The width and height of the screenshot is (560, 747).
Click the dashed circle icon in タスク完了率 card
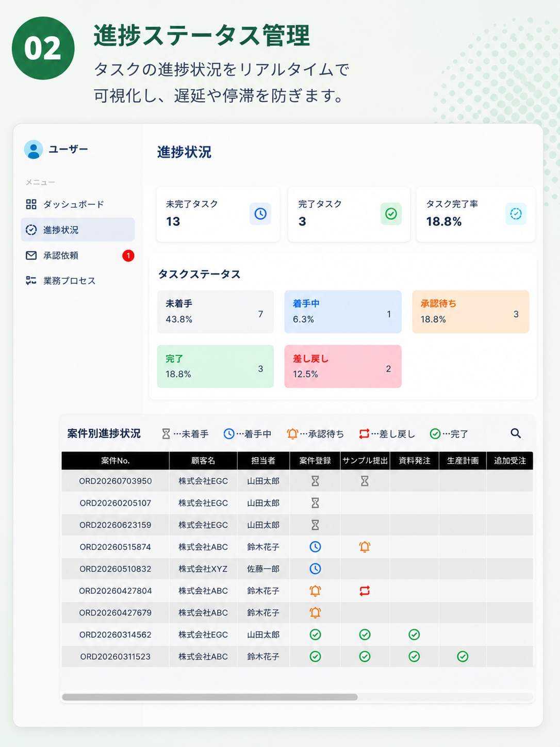tap(516, 214)
